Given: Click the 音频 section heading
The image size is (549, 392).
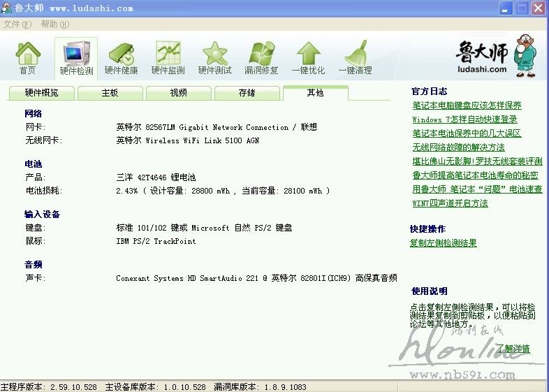Looking at the screenshot, I should click(34, 265).
